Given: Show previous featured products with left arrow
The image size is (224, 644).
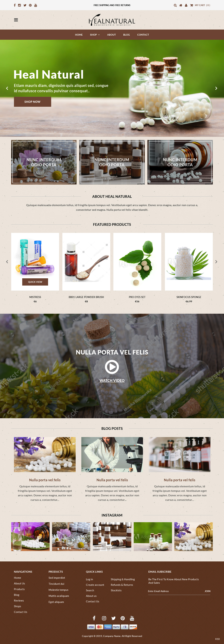Looking at the screenshot, I should 7,262.
